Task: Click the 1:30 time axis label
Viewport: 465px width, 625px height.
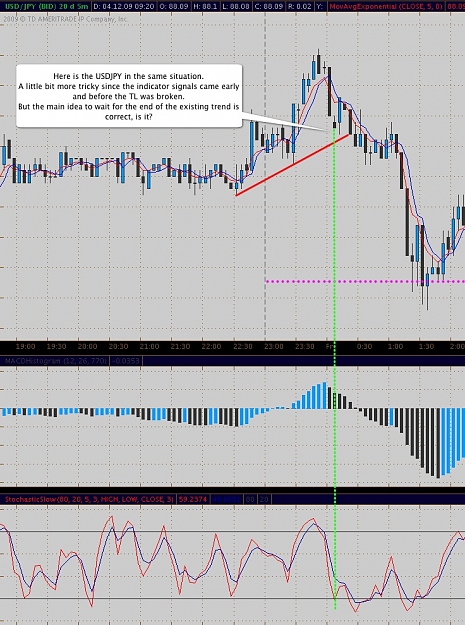Action: pyautogui.click(x=426, y=346)
